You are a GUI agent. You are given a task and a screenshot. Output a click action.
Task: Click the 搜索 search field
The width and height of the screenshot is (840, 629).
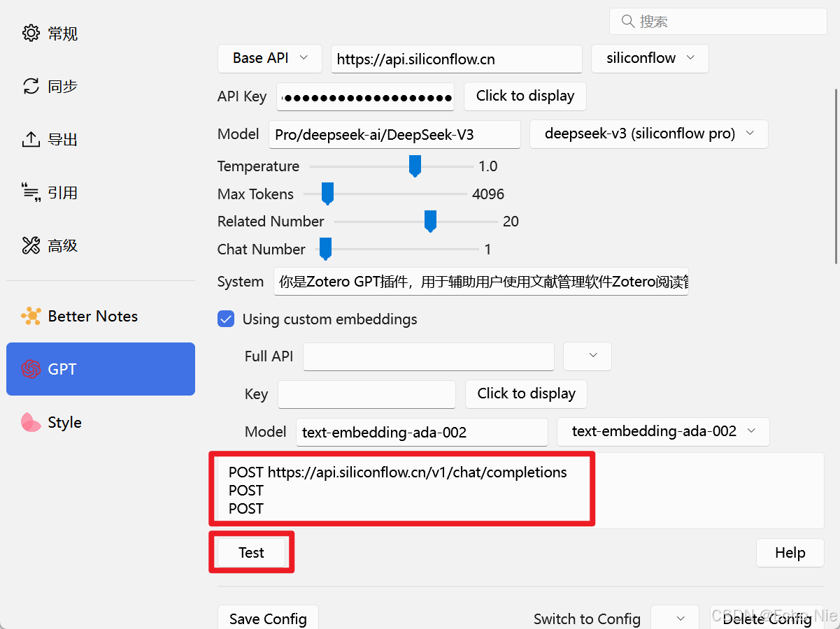[x=718, y=22]
